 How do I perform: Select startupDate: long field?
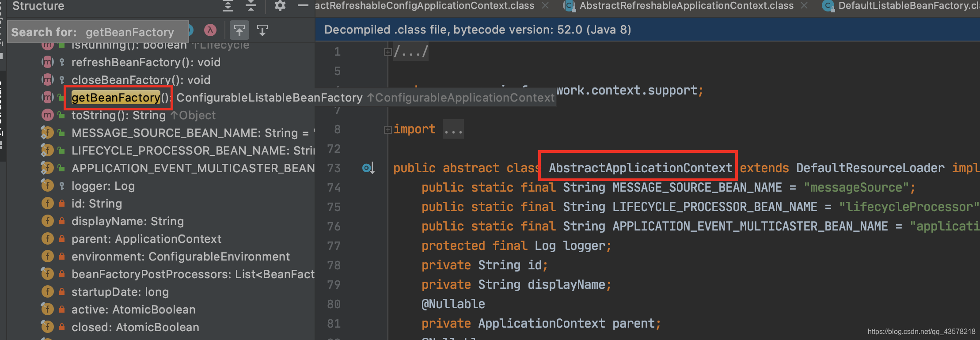point(120,292)
